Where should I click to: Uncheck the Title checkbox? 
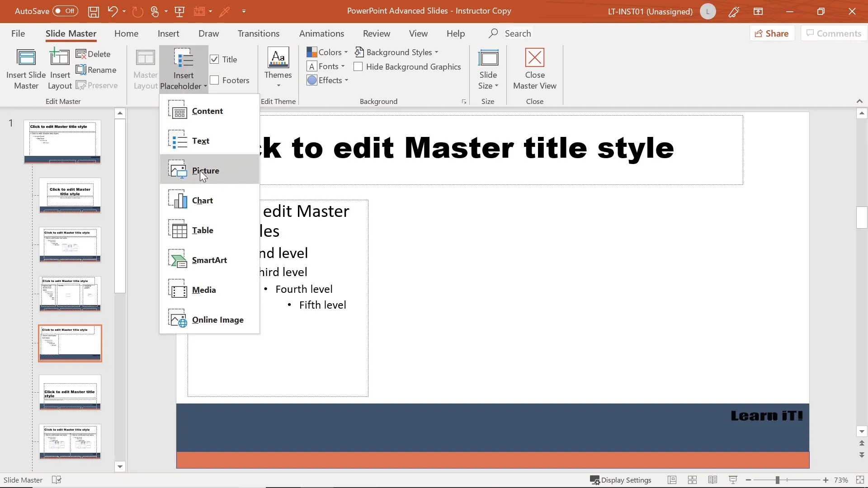coord(215,59)
